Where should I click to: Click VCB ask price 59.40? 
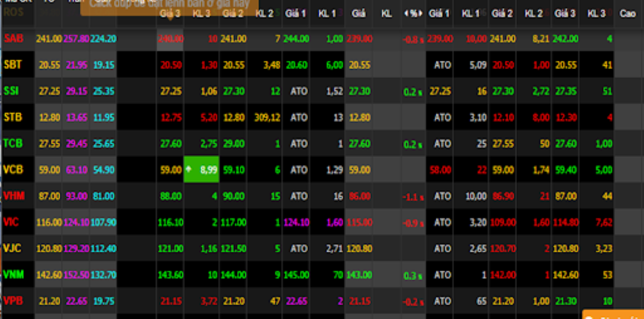tap(567, 170)
